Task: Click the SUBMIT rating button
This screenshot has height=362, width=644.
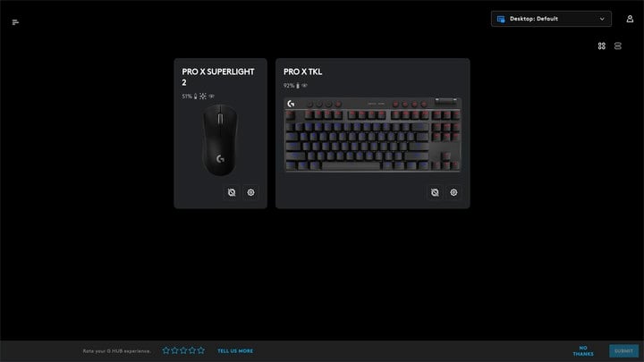Action: point(623,351)
